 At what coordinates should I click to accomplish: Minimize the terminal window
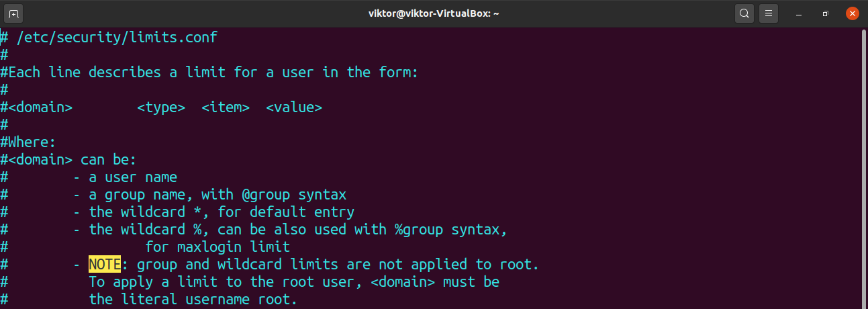[x=800, y=13]
